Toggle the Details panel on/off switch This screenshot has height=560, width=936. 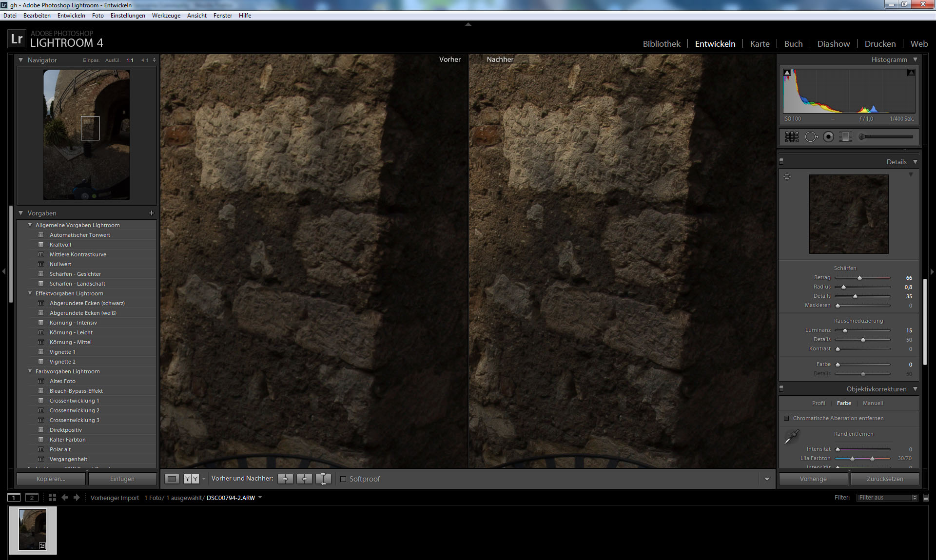click(781, 161)
